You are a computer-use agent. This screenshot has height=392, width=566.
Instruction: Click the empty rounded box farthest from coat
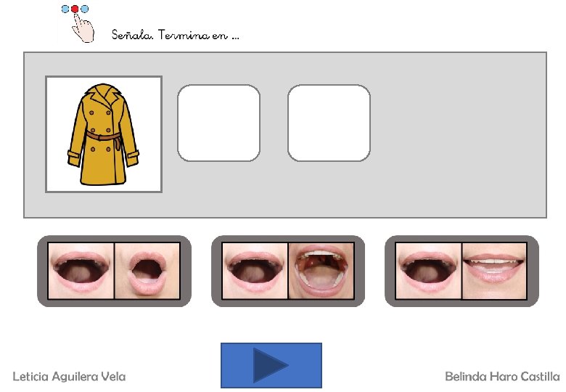pyautogui.click(x=329, y=123)
